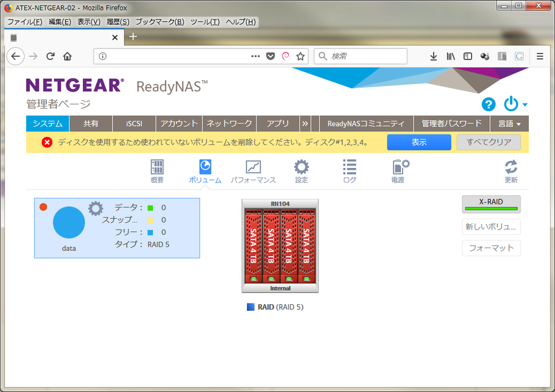Open the data volume gear icon
Viewport: 555px width, 392px height.
coord(96,209)
